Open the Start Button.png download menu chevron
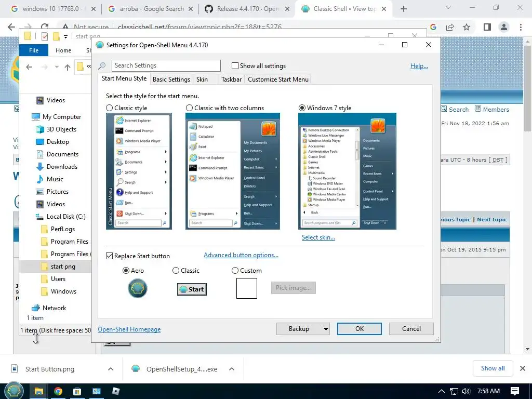Viewport: 532px width, 399px height. pos(111,369)
